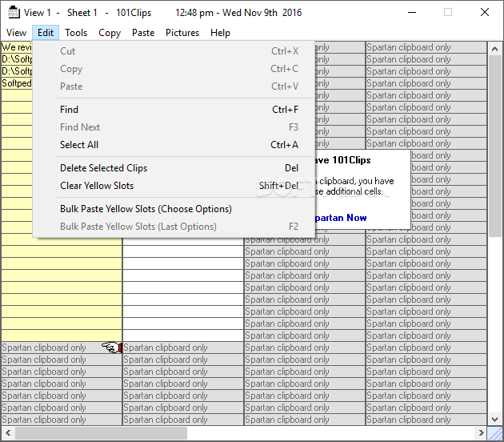Choose Clear Yellow Slots
504x442 pixels.
[174, 186]
